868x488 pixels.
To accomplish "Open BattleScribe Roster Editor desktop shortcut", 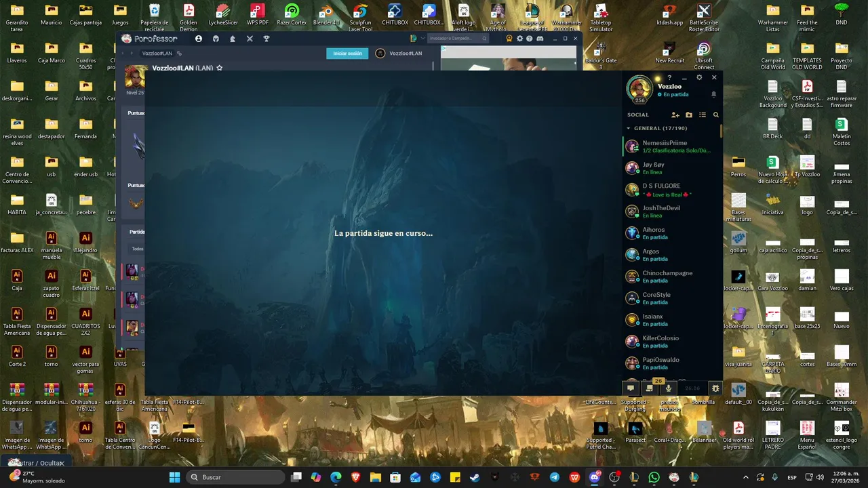I will tap(704, 18).
